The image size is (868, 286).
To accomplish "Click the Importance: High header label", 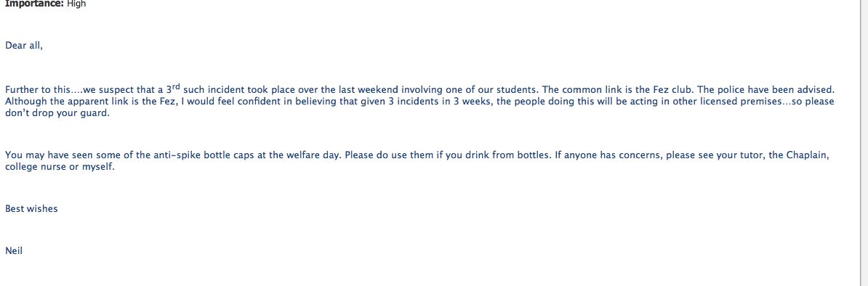I will click(x=45, y=4).
